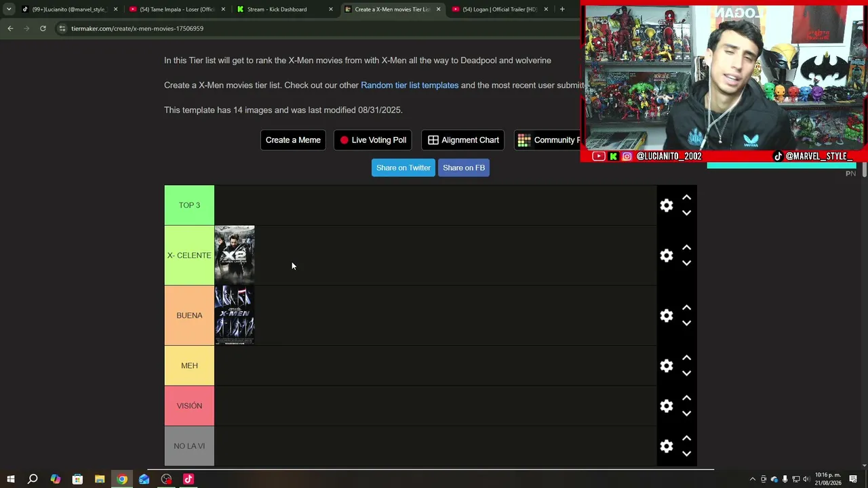Open settings gear for BUENA tier

(667, 316)
